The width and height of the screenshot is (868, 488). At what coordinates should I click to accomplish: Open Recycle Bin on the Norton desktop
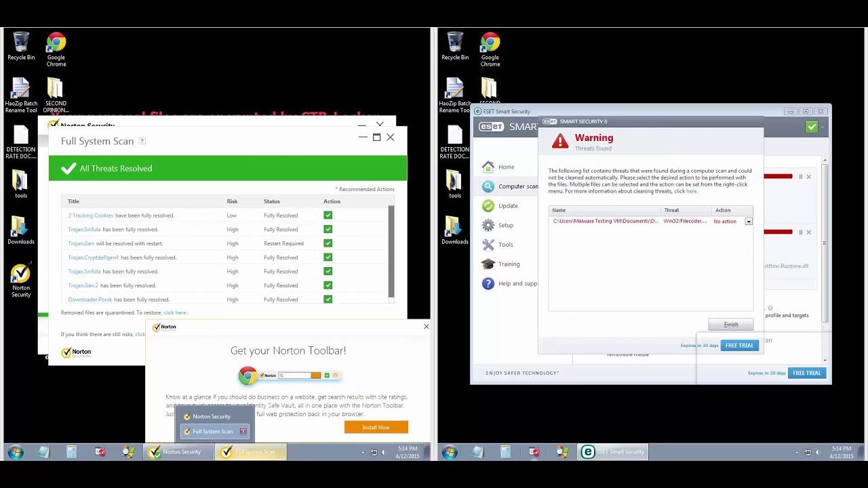(21, 46)
